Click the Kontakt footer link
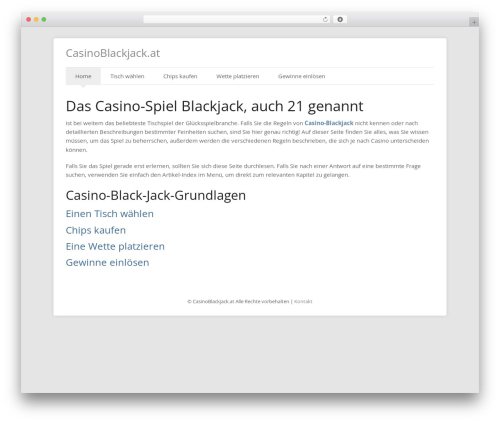 coord(303,301)
